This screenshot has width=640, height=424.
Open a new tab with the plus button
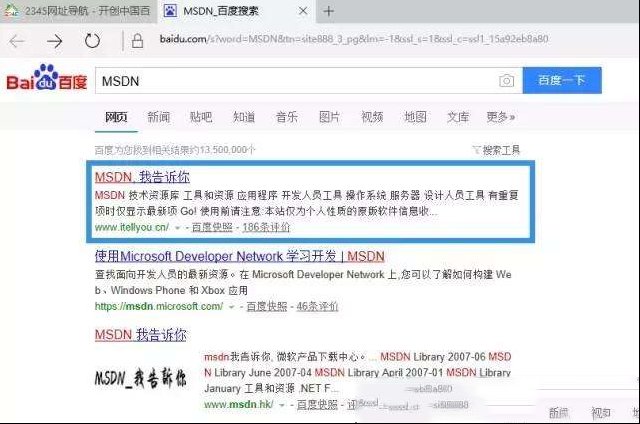coord(328,11)
